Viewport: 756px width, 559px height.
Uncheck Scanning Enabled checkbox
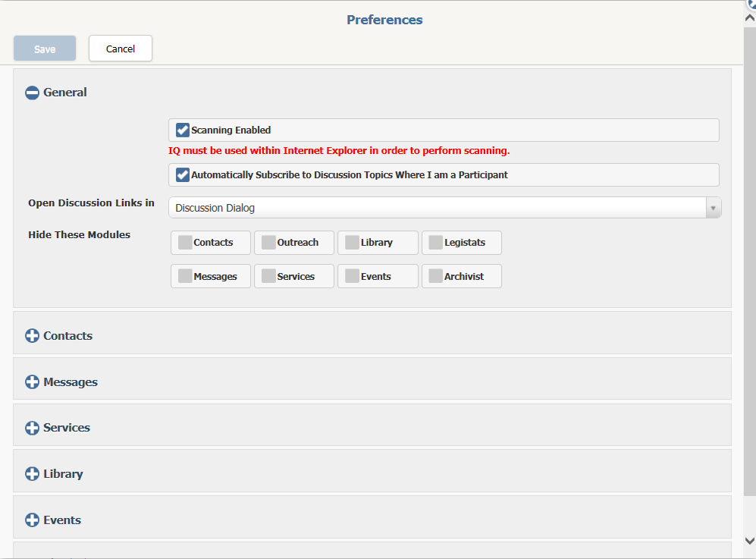182,130
